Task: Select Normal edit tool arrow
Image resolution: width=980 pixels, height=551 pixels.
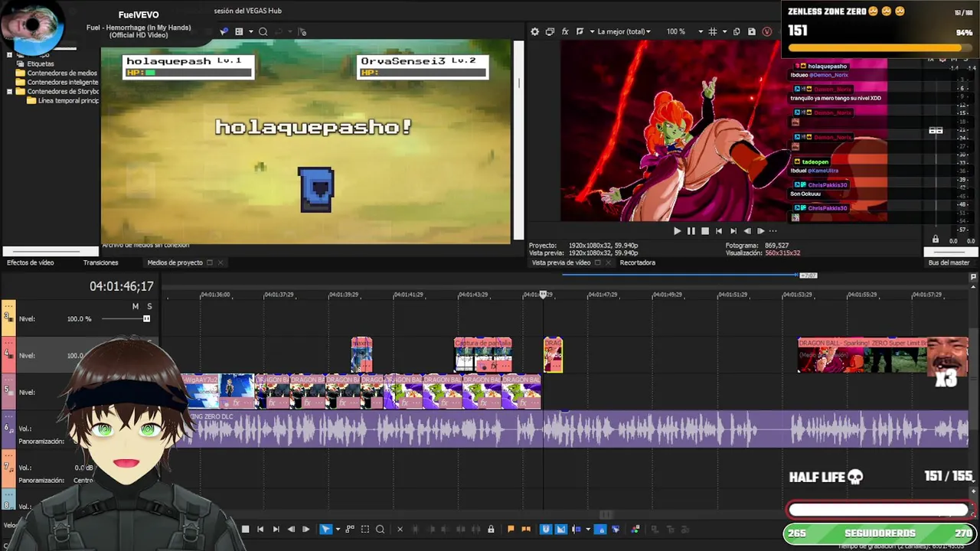Action: [x=325, y=529]
